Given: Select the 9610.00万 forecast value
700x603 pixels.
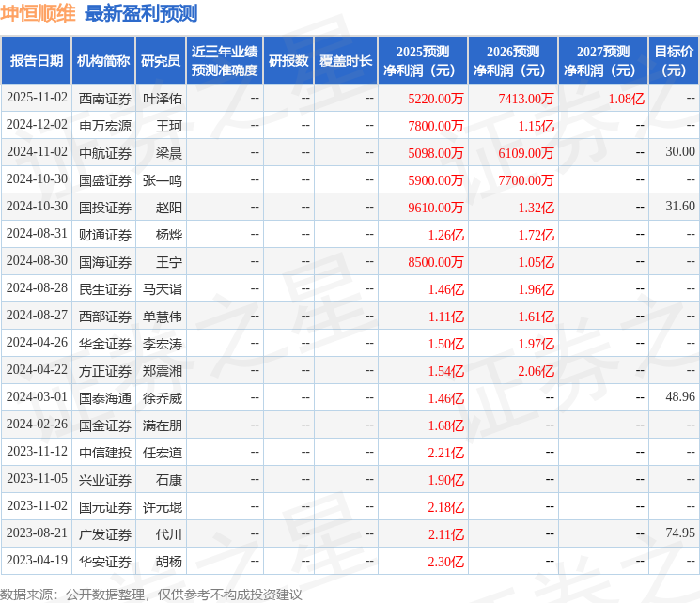Looking at the screenshot, I should tap(436, 208).
